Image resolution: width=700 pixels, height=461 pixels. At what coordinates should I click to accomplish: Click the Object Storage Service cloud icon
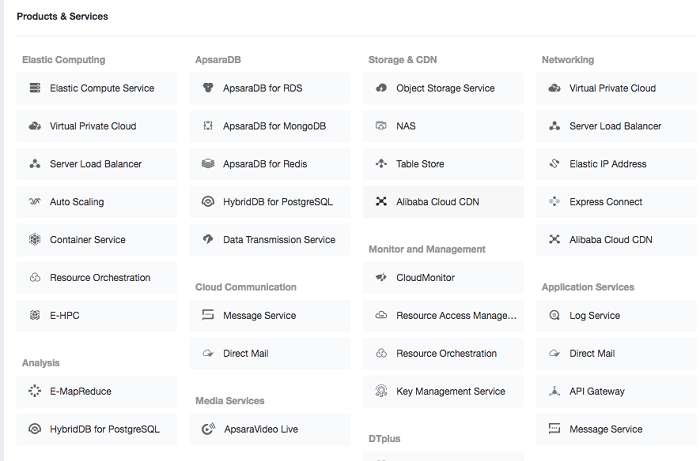tap(381, 88)
